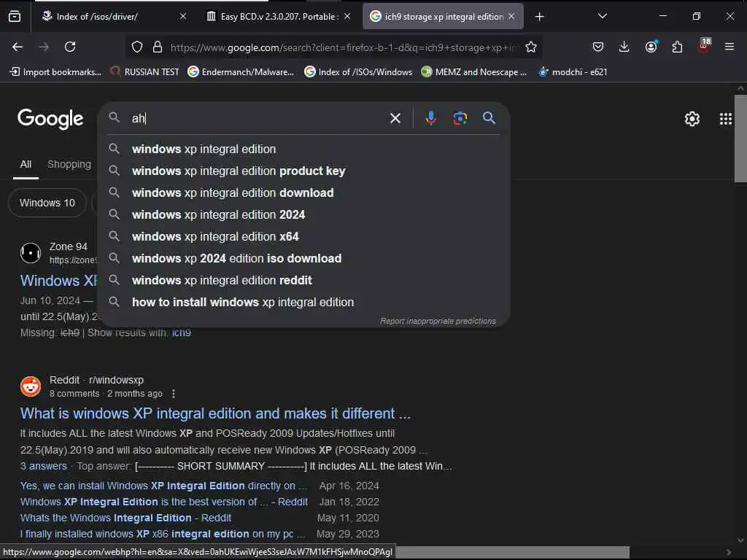The image size is (747, 560).
Task: Open Firefox account icon
Action: point(651,47)
